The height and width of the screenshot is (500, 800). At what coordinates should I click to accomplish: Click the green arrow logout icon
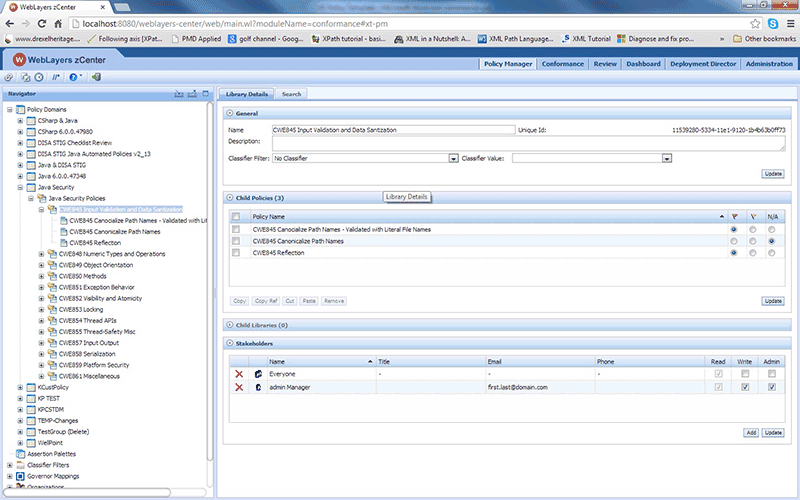click(x=96, y=77)
